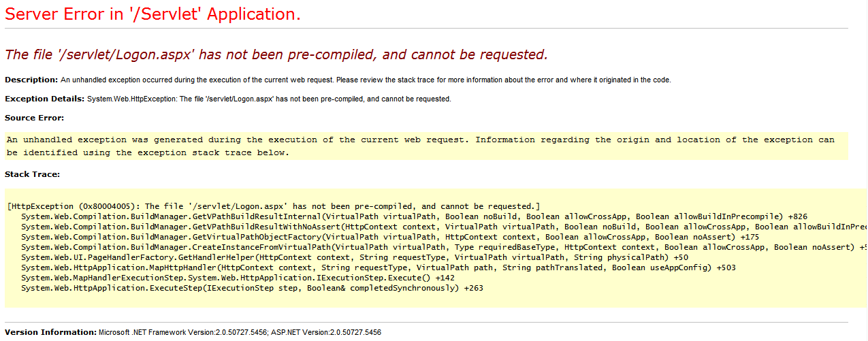This screenshot has height=341, width=868.
Task: Click the bold 'Description:' label
Action: [31, 80]
